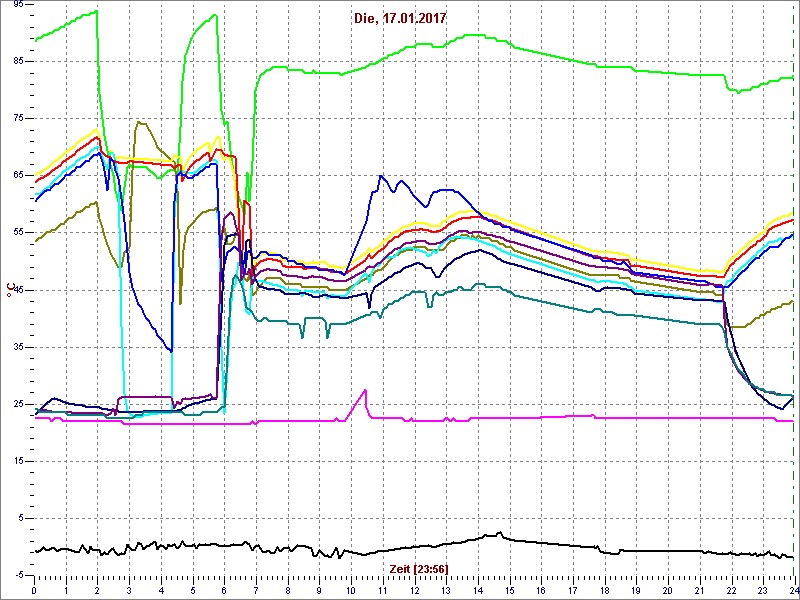Click the magenta curve's peak near hour 10
Image resolution: width=800 pixels, height=600 pixels.
pyautogui.click(x=365, y=390)
